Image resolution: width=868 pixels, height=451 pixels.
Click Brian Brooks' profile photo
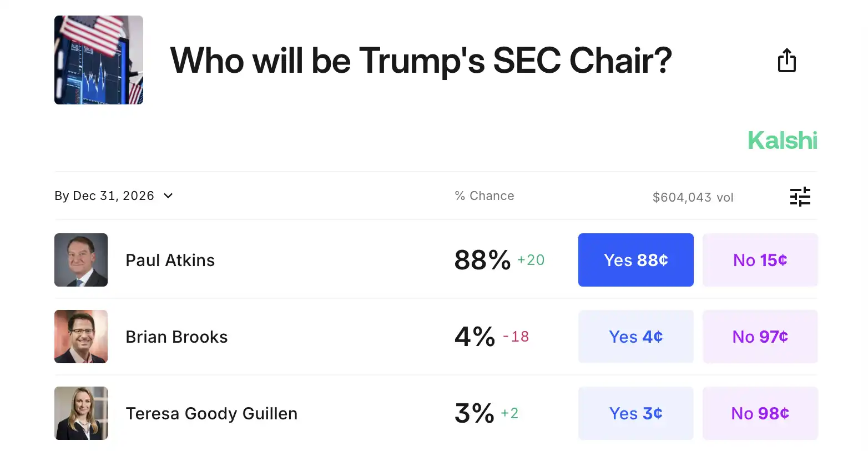[81, 337]
